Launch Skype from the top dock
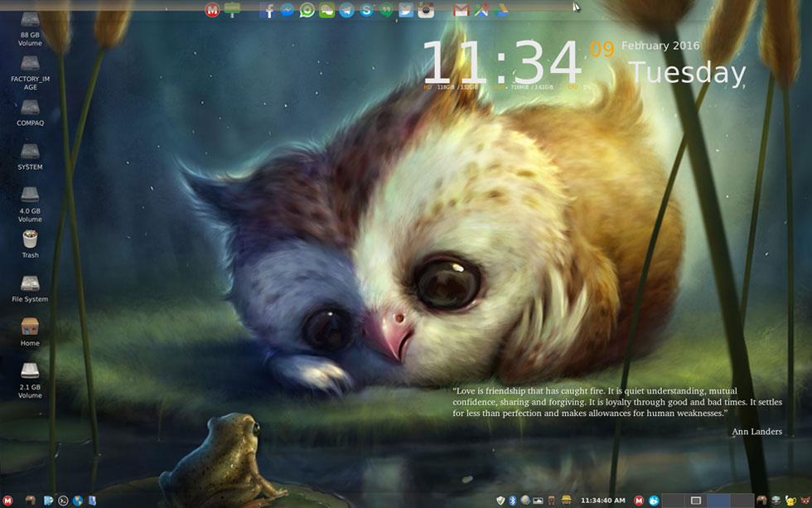This screenshot has height=508, width=812. tap(366, 10)
